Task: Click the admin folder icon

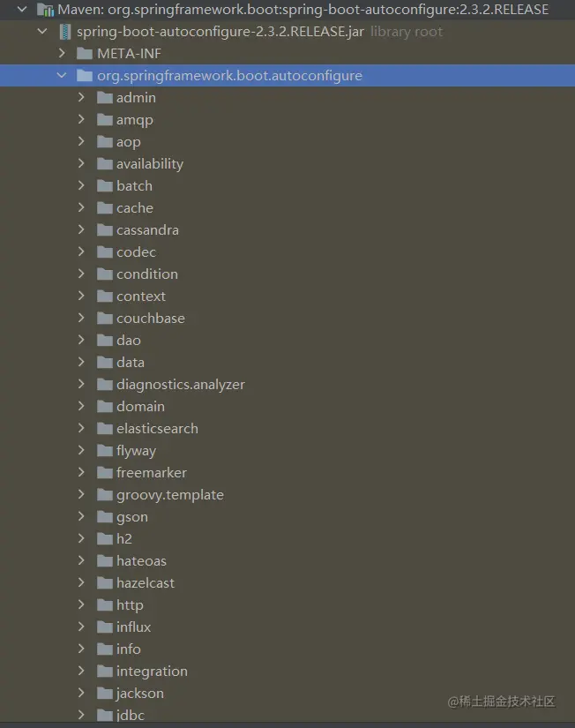Action: pos(105,97)
